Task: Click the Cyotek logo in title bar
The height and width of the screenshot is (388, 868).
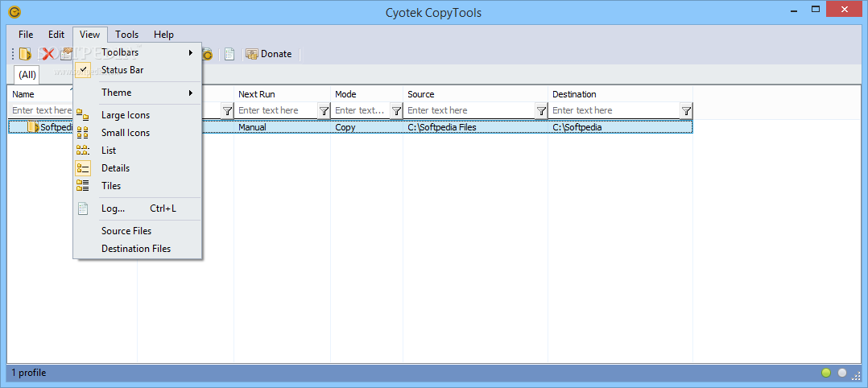Action: point(14,12)
